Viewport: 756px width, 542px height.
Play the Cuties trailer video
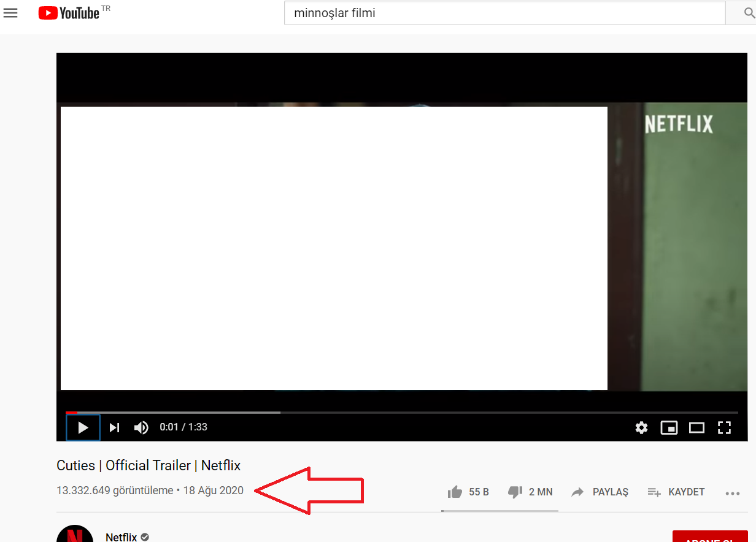coord(83,427)
